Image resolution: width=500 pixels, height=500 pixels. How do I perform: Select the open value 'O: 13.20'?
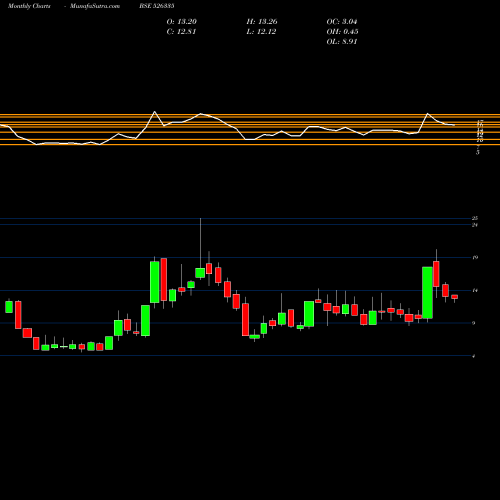[182, 22]
